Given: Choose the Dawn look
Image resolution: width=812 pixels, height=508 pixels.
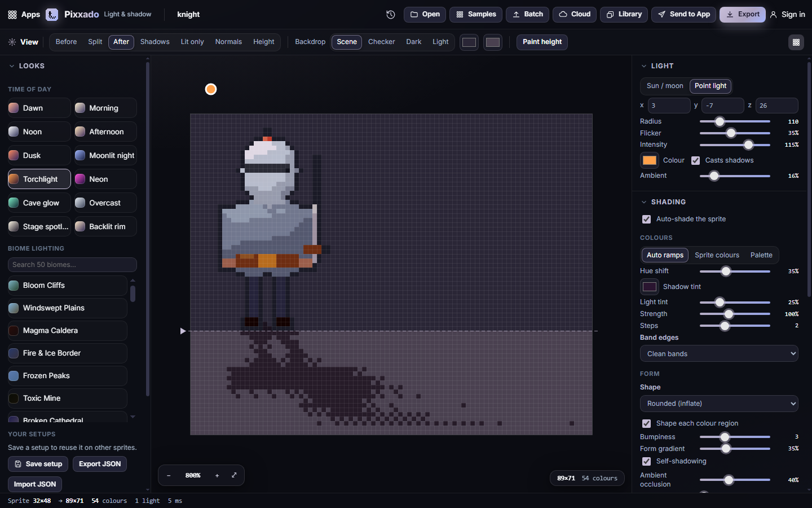Looking at the screenshot, I should [39, 108].
